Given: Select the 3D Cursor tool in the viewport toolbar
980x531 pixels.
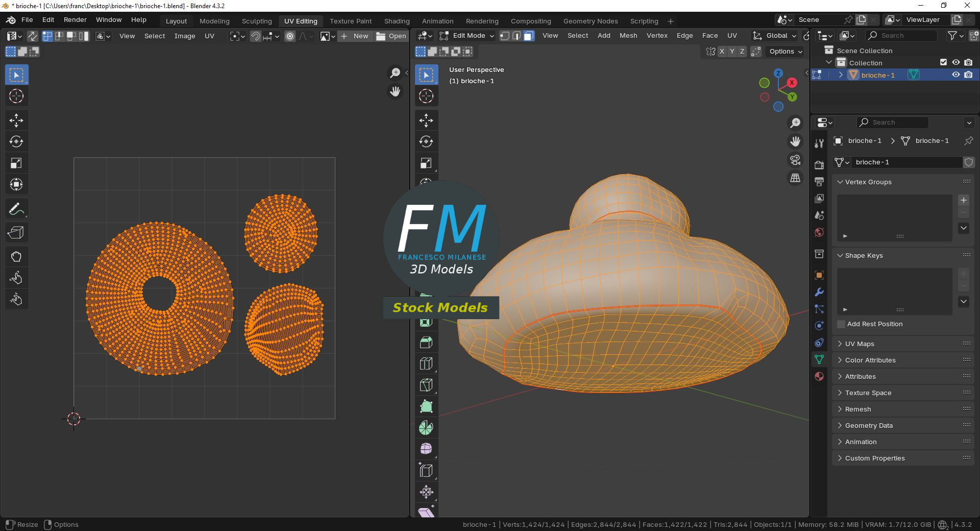Looking at the screenshot, I should coord(426,96).
